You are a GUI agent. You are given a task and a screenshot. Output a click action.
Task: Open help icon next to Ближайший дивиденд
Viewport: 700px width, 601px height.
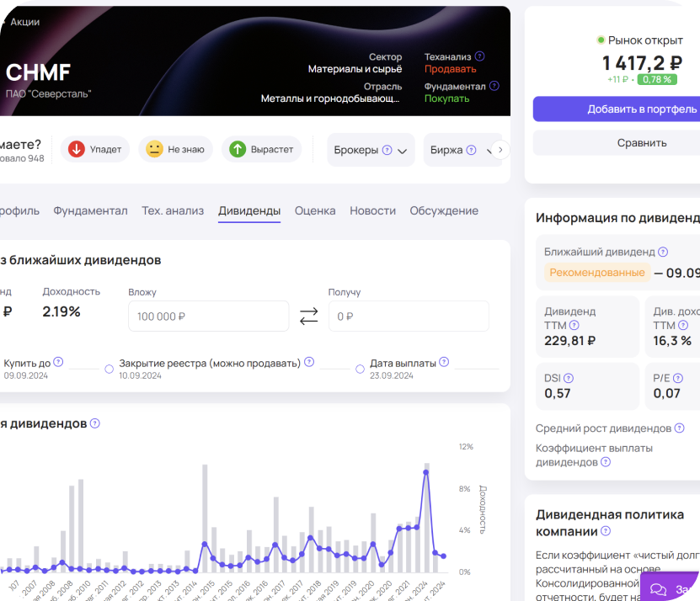[x=663, y=252]
